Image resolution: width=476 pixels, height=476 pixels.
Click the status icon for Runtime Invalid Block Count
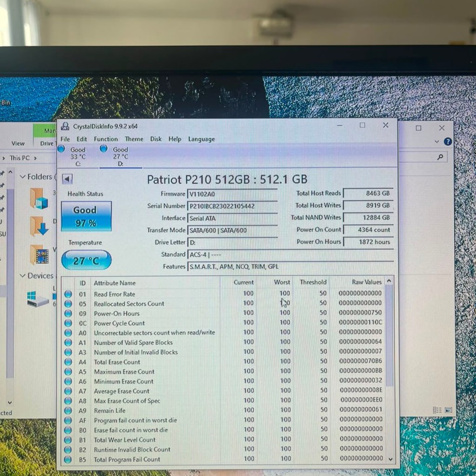[x=68, y=450]
